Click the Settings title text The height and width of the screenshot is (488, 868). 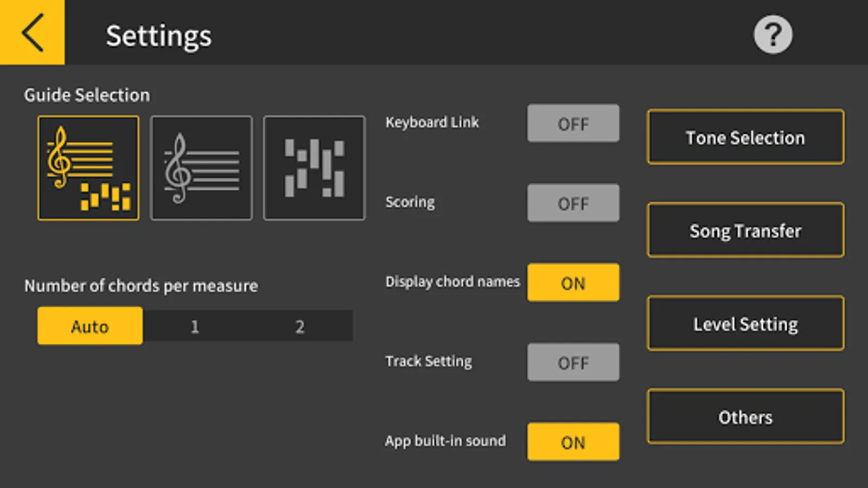pyautogui.click(x=158, y=36)
